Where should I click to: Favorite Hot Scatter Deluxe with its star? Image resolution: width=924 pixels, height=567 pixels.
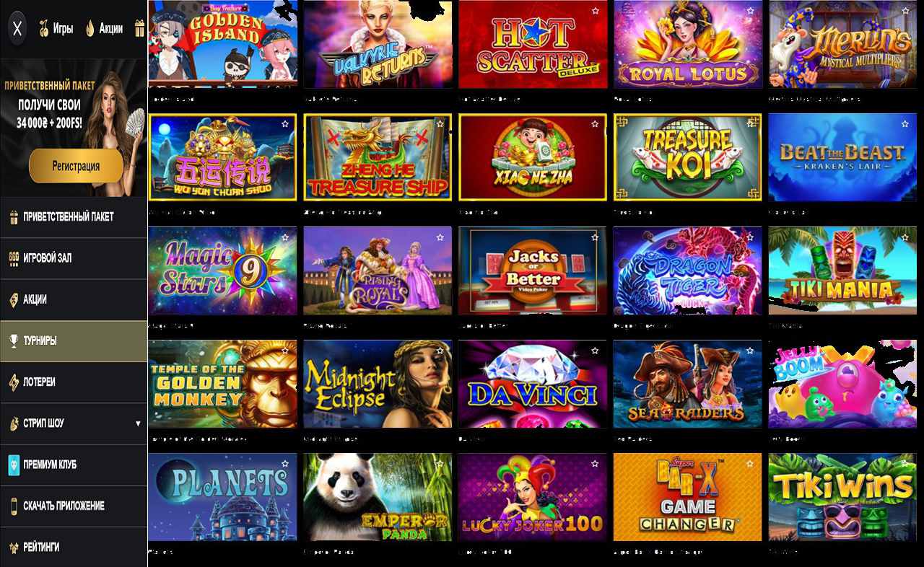pyautogui.click(x=595, y=11)
